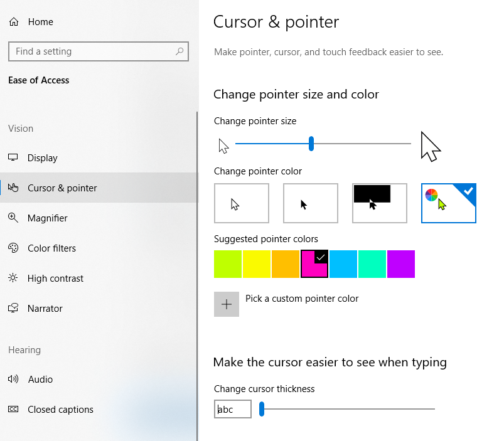Image resolution: width=504 pixels, height=441 pixels.
Task: Select the purple pointer color swatch
Action: 401,264
